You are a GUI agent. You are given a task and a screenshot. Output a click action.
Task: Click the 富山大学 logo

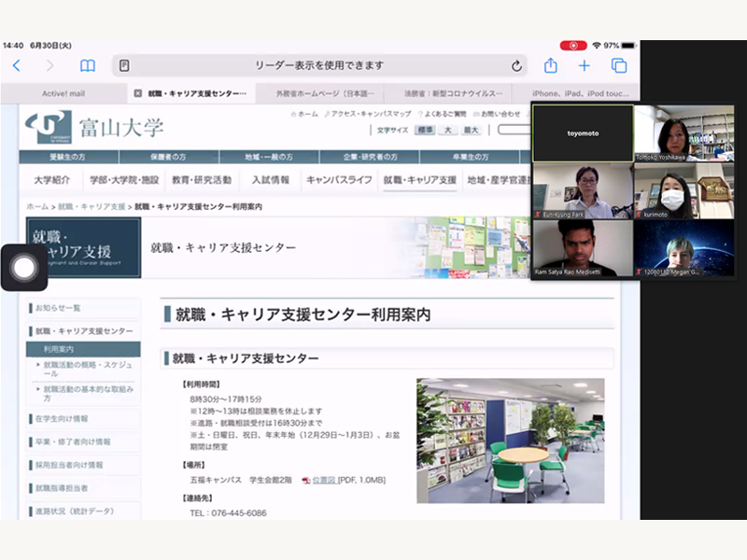tap(94, 127)
